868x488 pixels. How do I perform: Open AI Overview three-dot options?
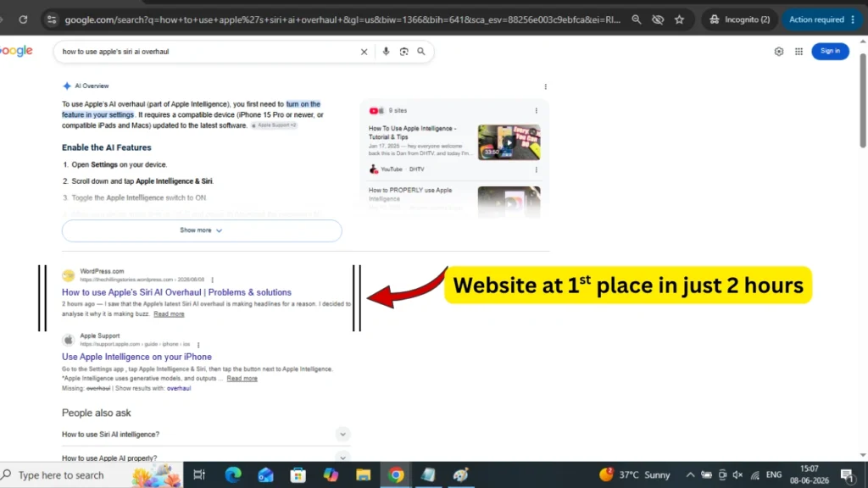coord(545,86)
